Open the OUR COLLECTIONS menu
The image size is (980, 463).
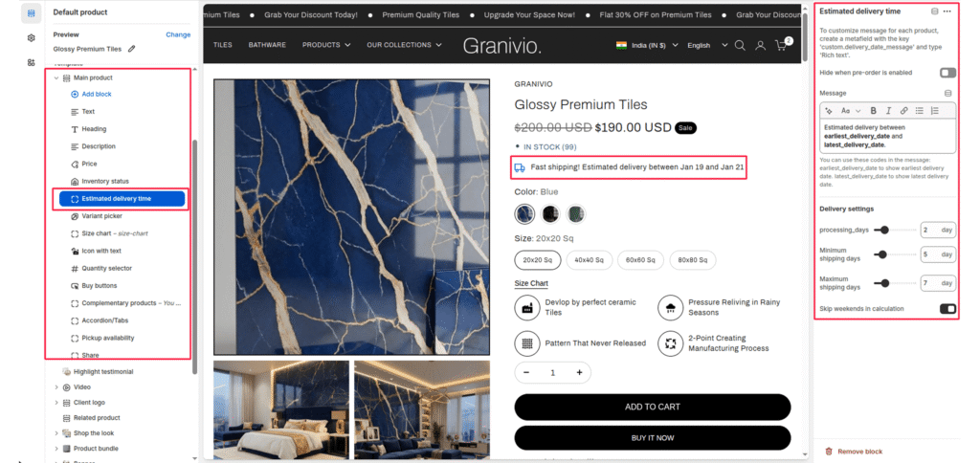[x=405, y=45]
